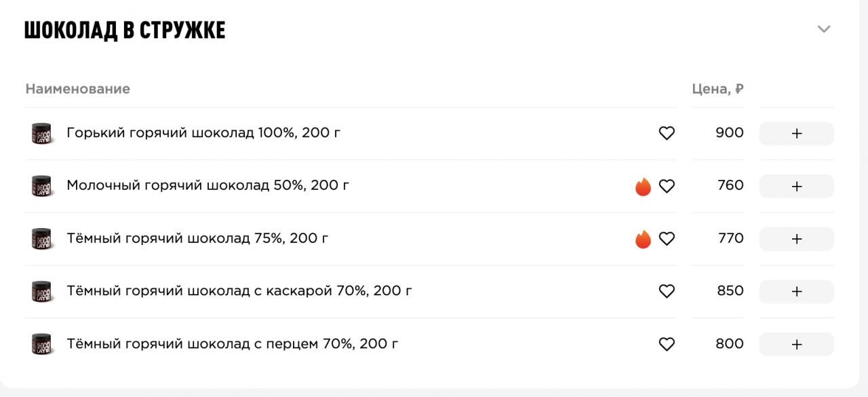Click flame icon on Тёмный 75% row

[x=643, y=239]
